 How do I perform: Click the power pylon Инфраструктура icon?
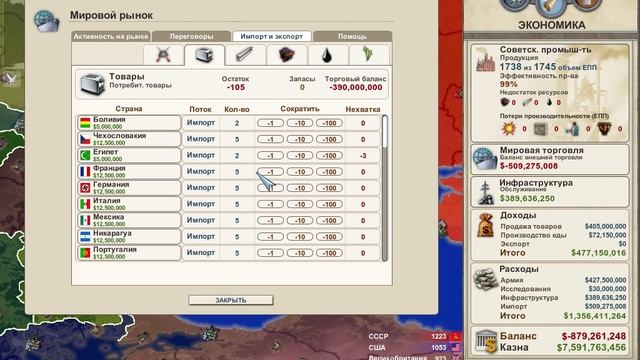(485, 192)
